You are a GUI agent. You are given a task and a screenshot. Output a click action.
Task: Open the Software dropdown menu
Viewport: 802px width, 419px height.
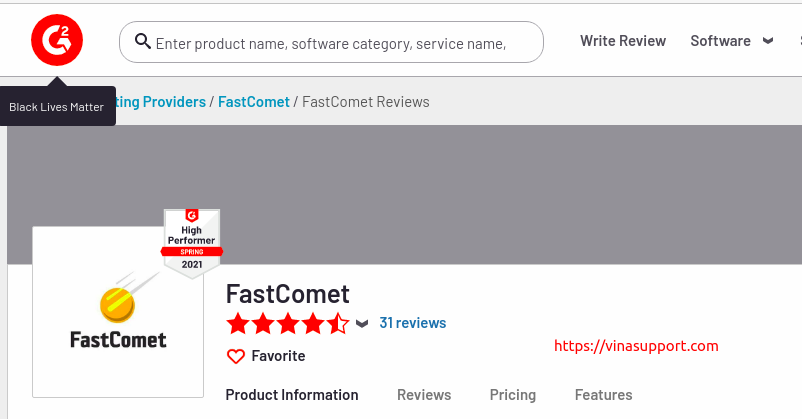point(720,41)
